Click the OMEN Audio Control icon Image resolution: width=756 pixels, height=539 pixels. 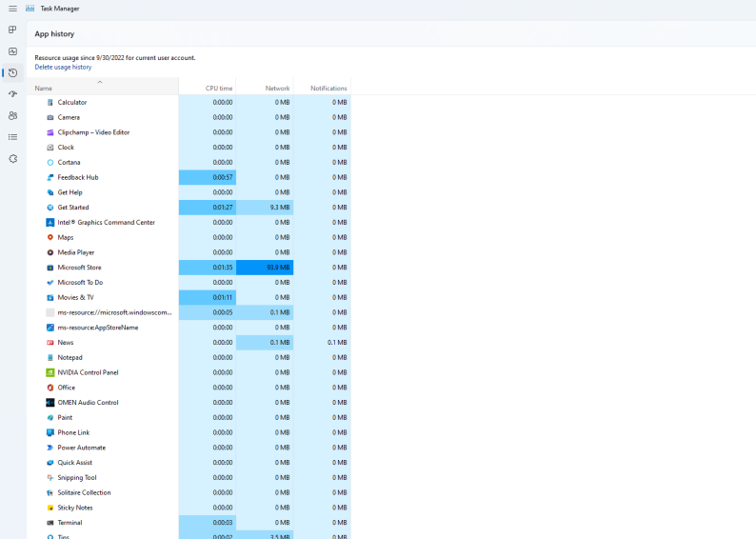(x=50, y=403)
